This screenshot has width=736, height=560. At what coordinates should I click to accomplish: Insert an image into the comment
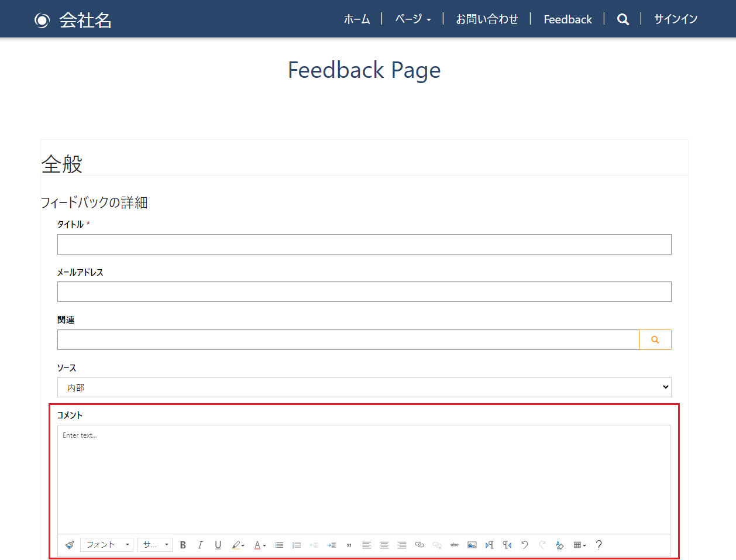point(472,545)
